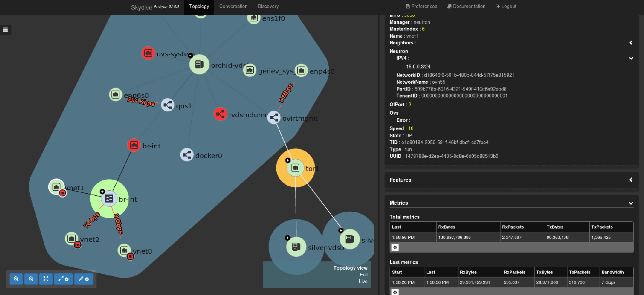Select the docker0 bridge node icon

click(x=187, y=155)
